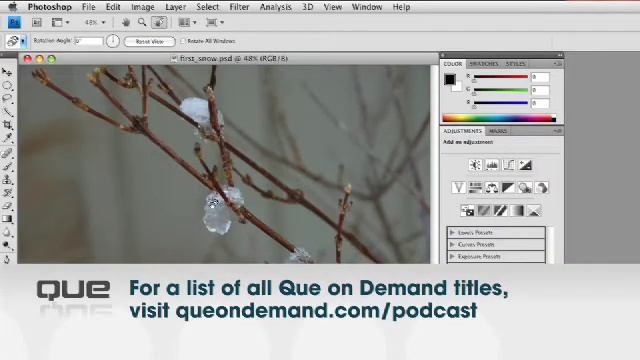Click the foreground color swatch
The width and height of the screenshot is (640, 360).
(x=449, y=79)
